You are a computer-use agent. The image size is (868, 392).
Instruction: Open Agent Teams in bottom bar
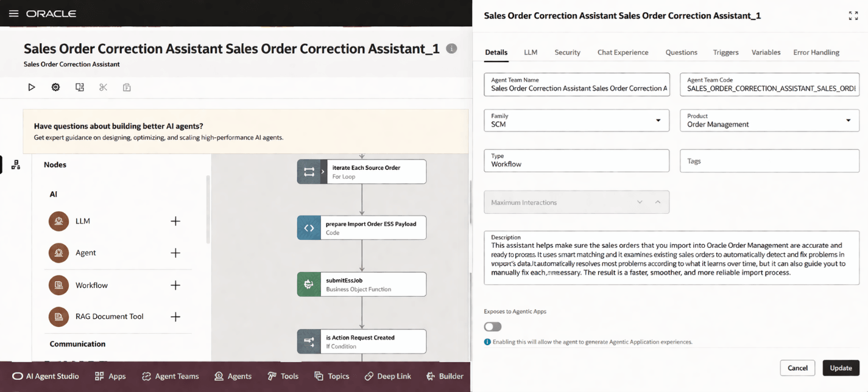(x=170, y=376)
